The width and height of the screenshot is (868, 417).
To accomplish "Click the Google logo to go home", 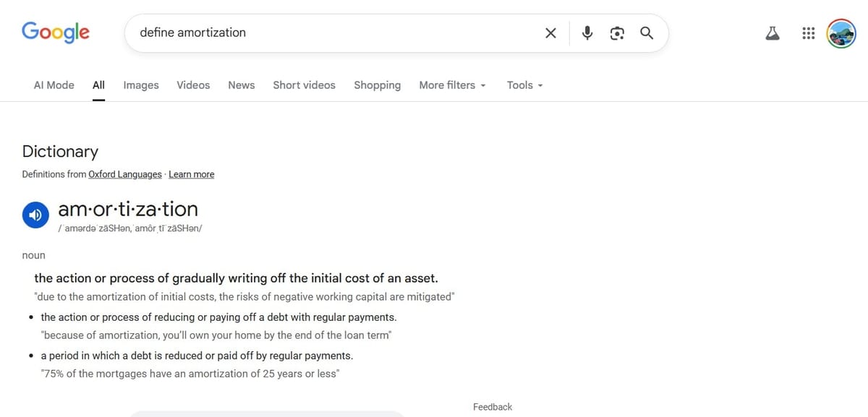I will [x=56, y=32].
